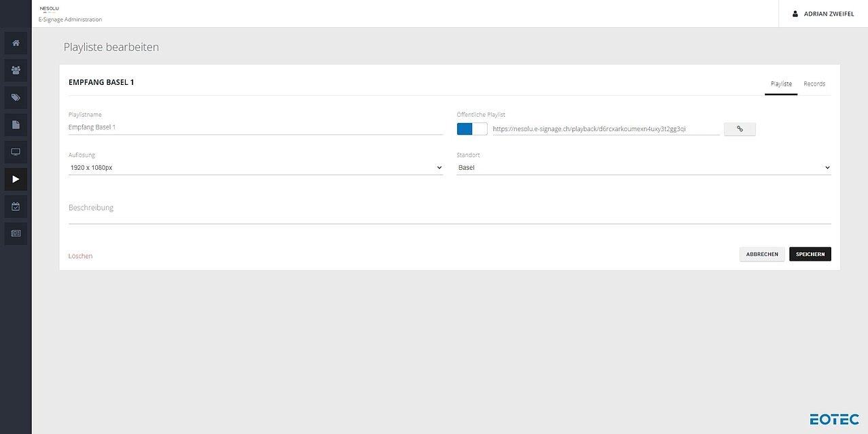Open the monitor displays section in sidebar

tap(16, 151)
